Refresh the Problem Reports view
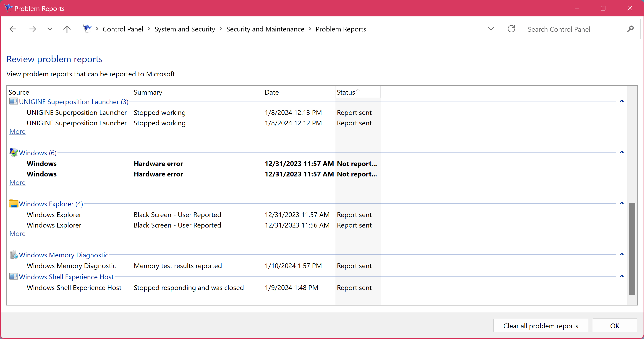644x339 pixels. click(511, 29)
